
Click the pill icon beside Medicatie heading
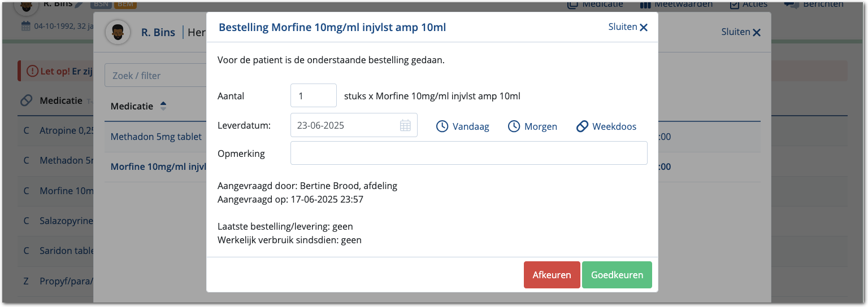[x=26, y=100]
